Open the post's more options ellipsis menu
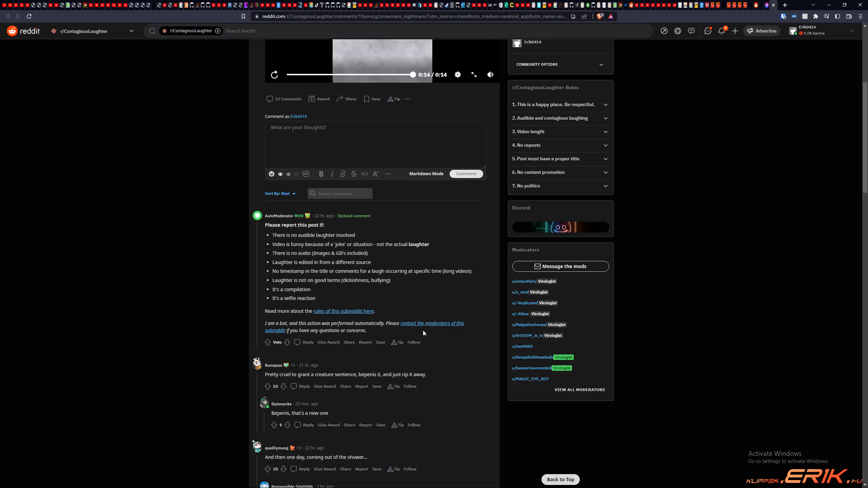868x488 pixels. click(408, 99)
